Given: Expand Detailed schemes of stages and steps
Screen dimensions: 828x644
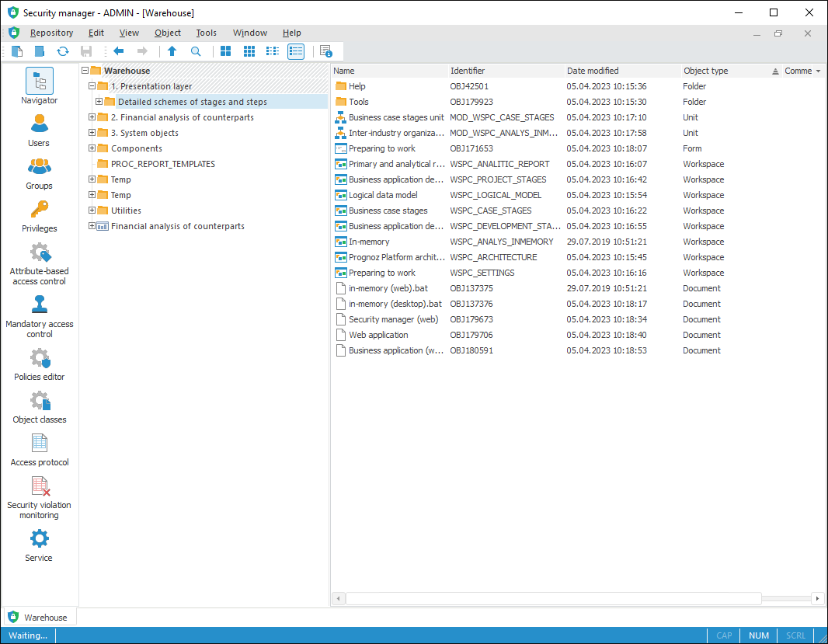Looking at the screenshot, I should click(99, 102).
